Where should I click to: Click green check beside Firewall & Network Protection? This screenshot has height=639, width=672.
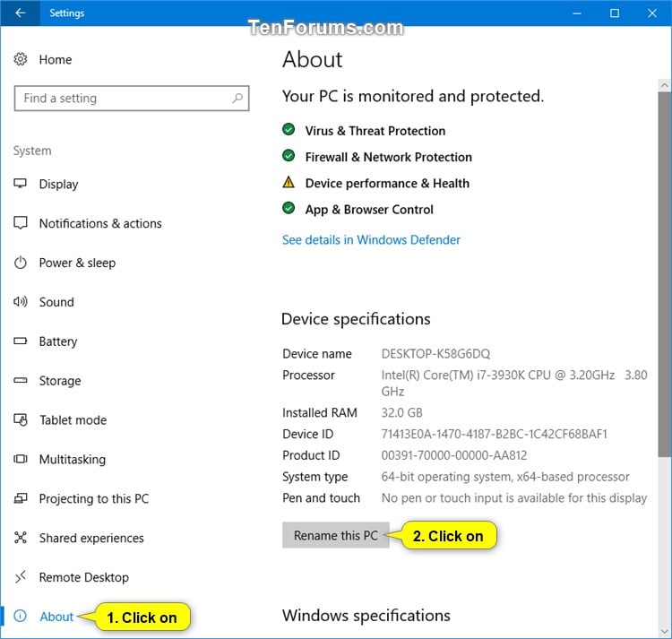(289, 156)
